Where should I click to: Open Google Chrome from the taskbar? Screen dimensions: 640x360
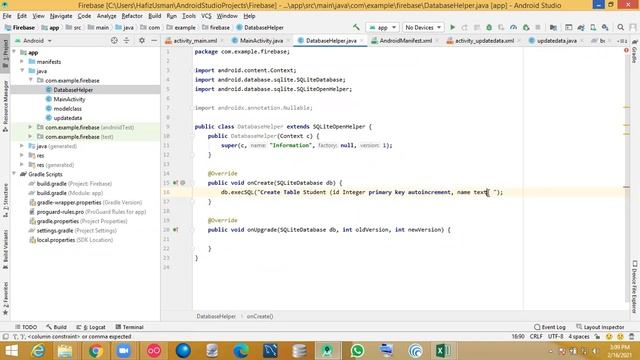(x=96, y=351)
